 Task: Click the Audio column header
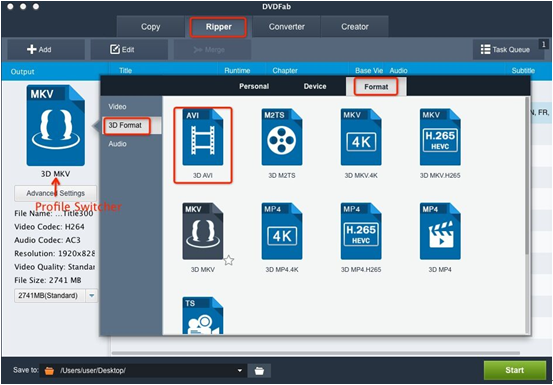[x=399, y=71]
